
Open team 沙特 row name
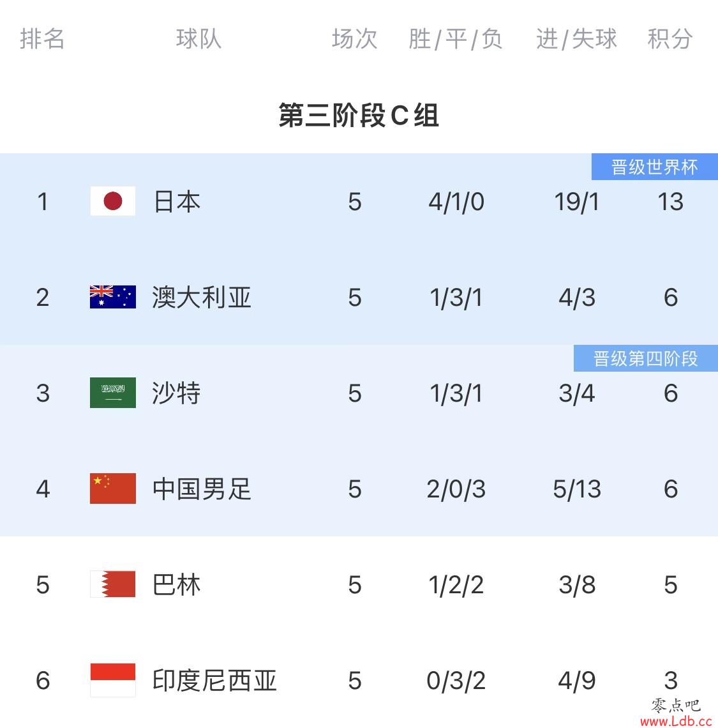click(x=176, y=393)
